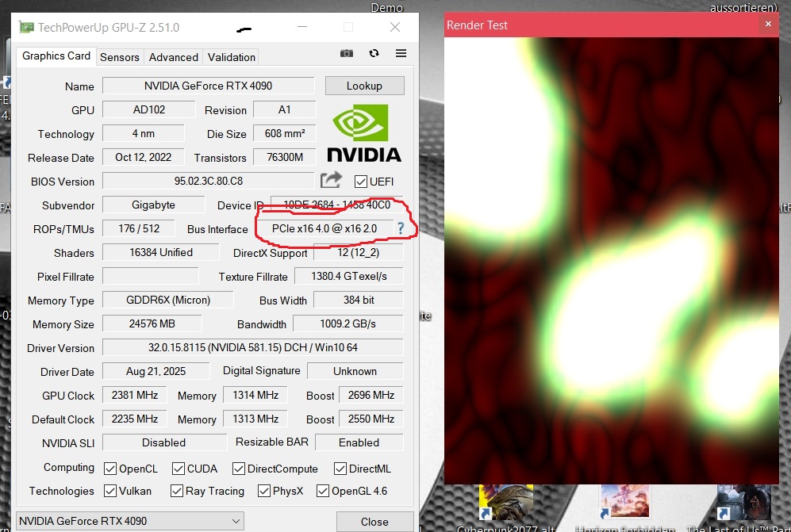This screenshot has height=532, width=791.
Task: Take a GPU-Z screenshot with camera icon
Action: pyautogui.click(x=347, y=53)
